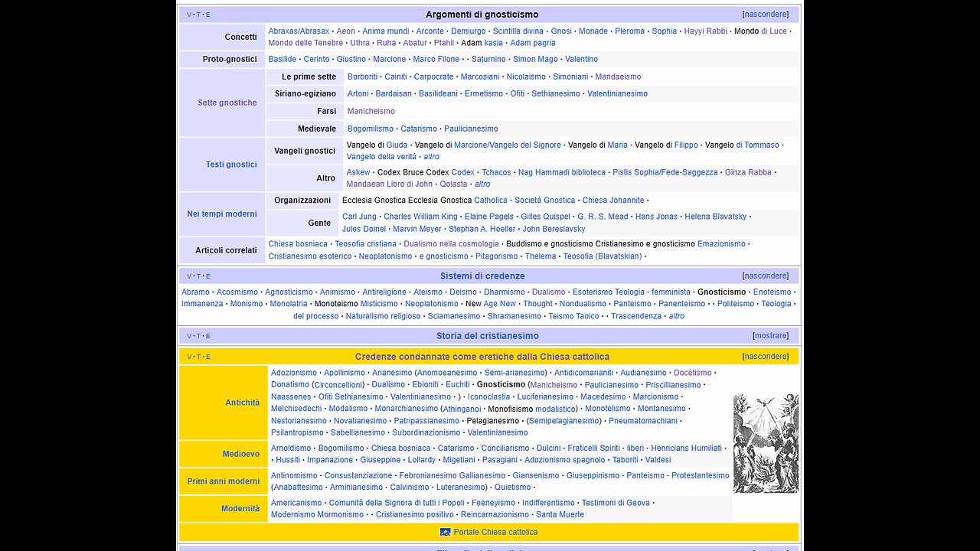Open the Nestorianesimo link
The height and width of the screenshot is (551, 980).
[299, 421]
